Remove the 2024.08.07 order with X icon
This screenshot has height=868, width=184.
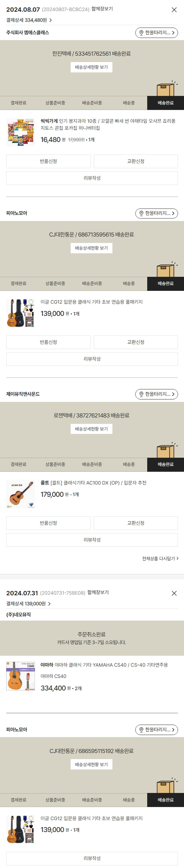click(174, 10)
